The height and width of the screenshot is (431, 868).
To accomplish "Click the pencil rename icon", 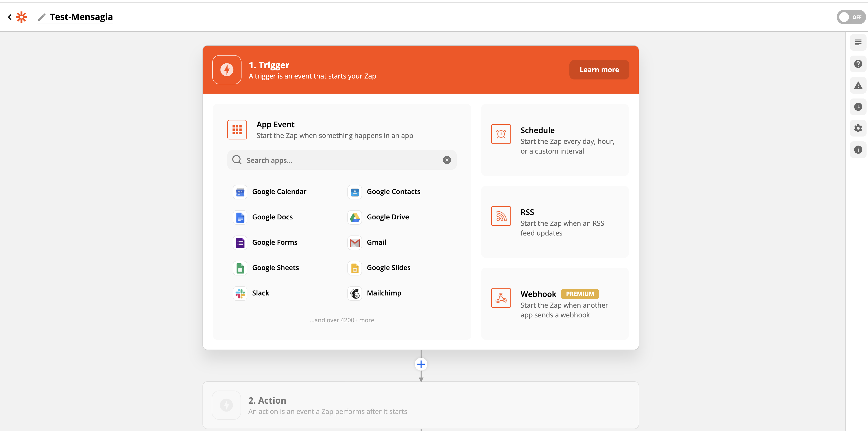I will pos(42,17).
